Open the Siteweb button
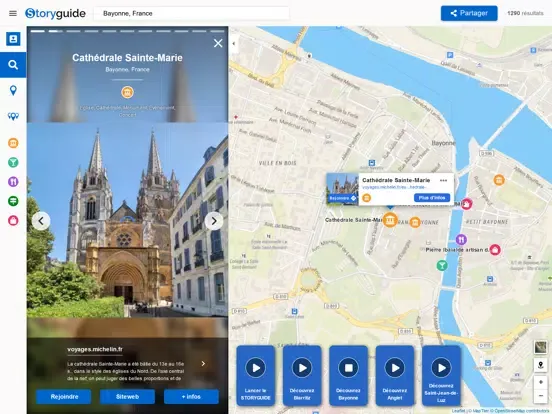 (x=127, y=397)
